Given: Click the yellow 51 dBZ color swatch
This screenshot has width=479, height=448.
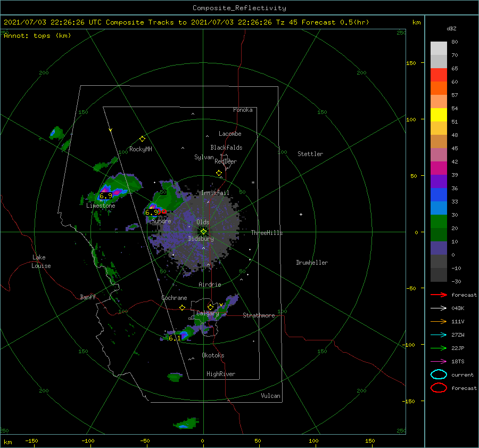Looking at the screenshot, I should (x=439, y=115).
